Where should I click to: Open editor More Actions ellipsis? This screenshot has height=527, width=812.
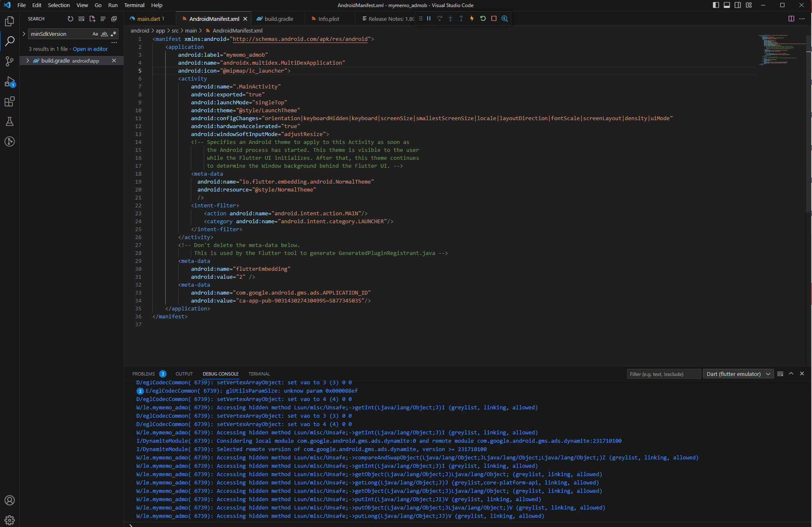802,19
